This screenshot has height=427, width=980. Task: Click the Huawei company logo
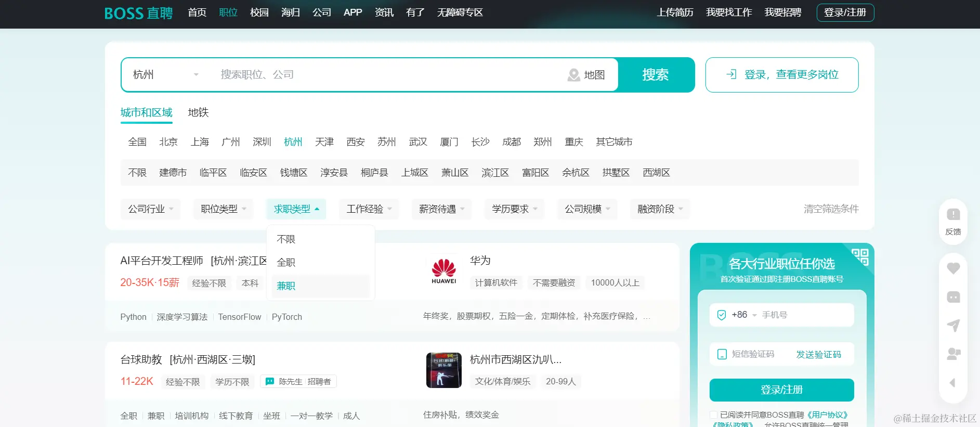click(444, 270)
